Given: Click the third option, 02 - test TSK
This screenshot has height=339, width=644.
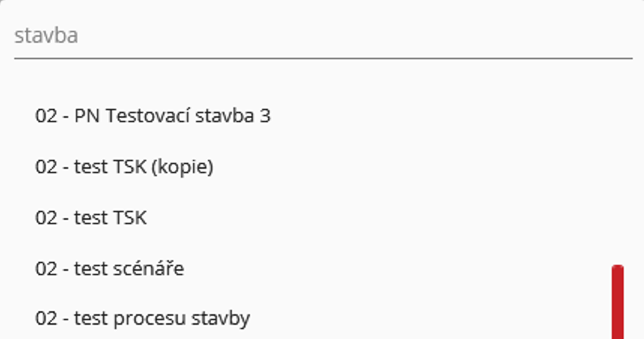Looking at the screenshot, I should click(91, 218).
